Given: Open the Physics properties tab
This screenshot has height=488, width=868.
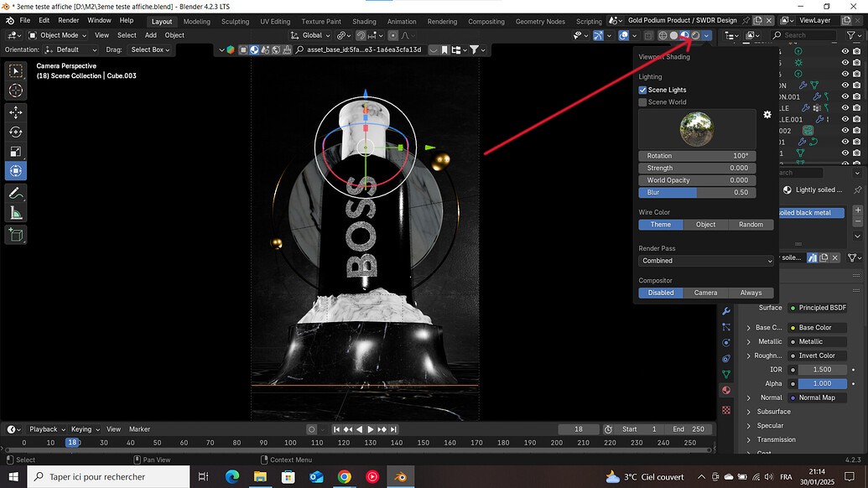Looking at the screenshot, I should tap(726, 342).
